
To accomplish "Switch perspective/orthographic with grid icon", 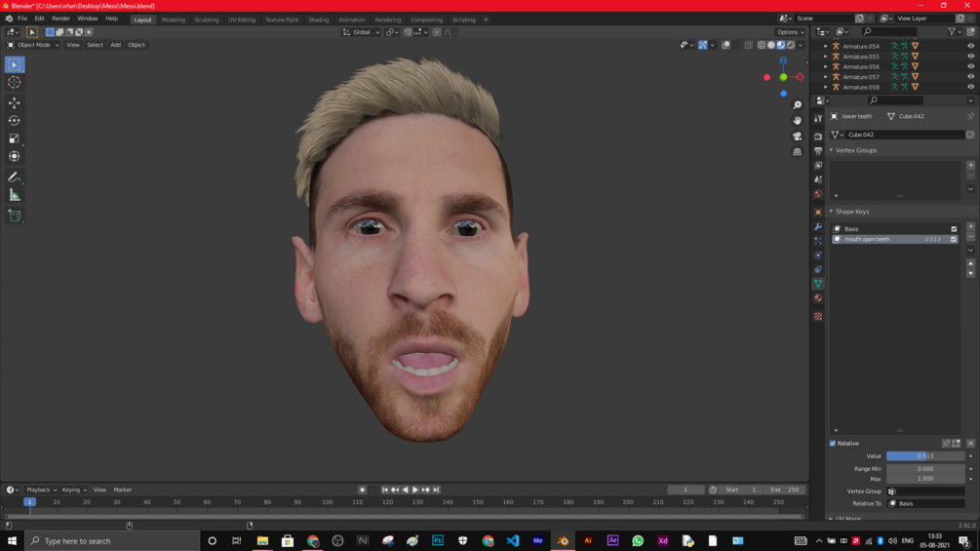I will click(797, 151).
